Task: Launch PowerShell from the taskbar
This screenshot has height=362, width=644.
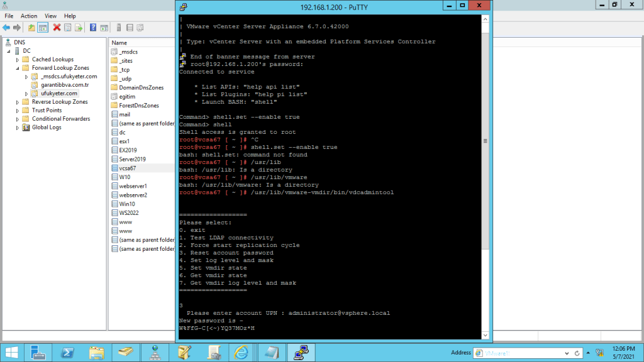Action: (67, 353)
